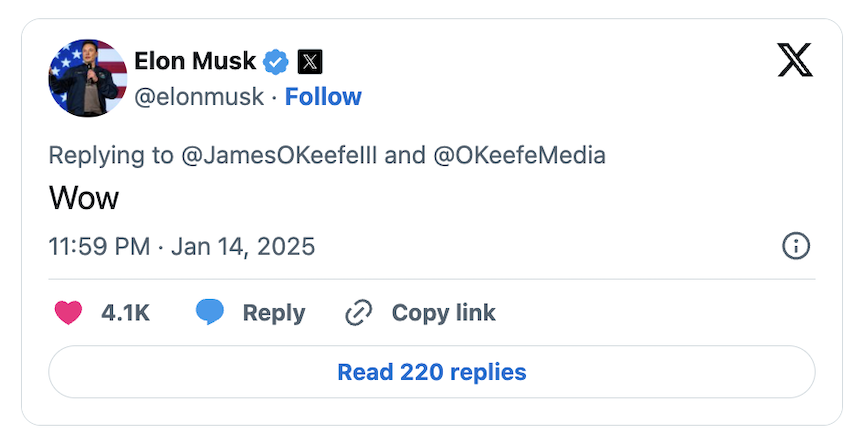Click the blue reply speech bubble icon
The image size is (864, 444).
coord(209,313)
